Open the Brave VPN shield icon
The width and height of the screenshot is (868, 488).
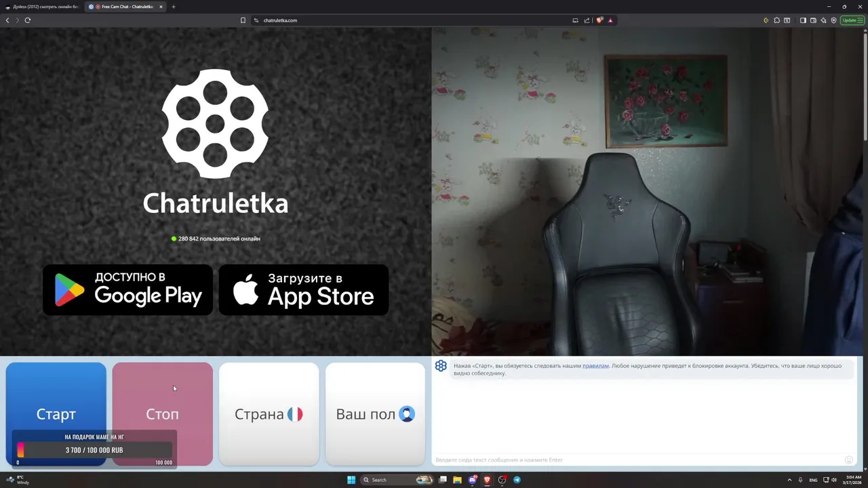coord(833,20)
